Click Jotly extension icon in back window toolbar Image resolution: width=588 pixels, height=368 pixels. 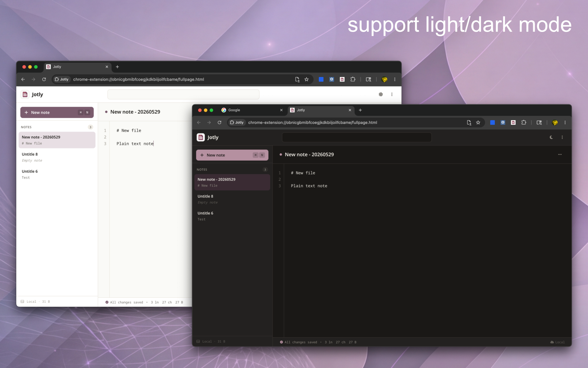coord(342,79)
